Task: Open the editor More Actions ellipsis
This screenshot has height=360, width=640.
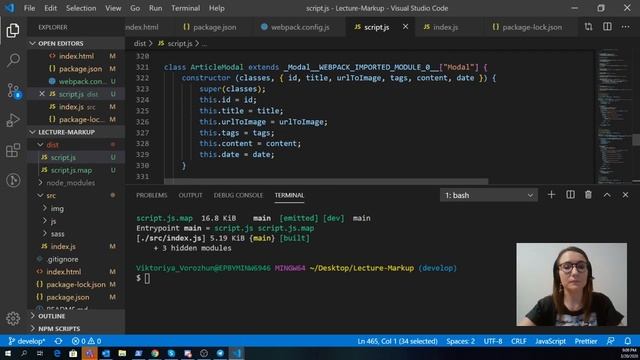Action: 625,27
